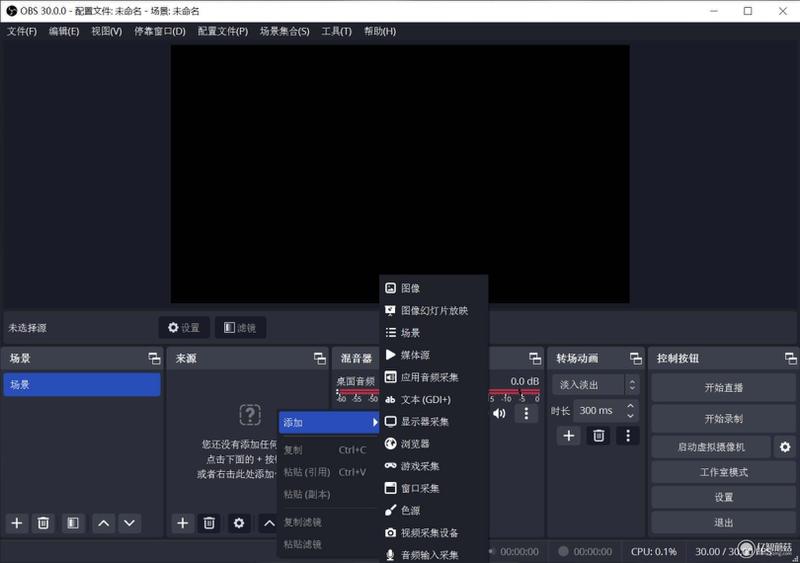Click the CPU: 0.1% status text

point(654,552)
